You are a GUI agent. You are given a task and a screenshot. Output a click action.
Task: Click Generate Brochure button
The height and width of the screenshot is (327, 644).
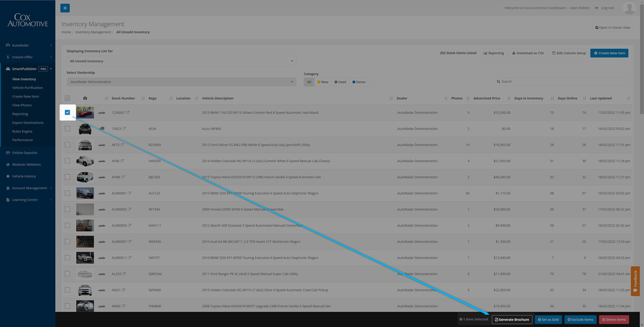pyautogui.click(x=512, y=320)
